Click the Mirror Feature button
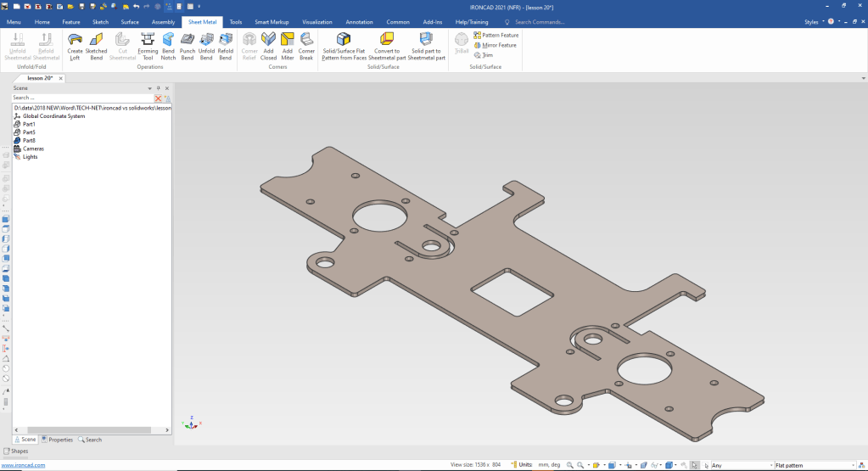 [499, 45]
